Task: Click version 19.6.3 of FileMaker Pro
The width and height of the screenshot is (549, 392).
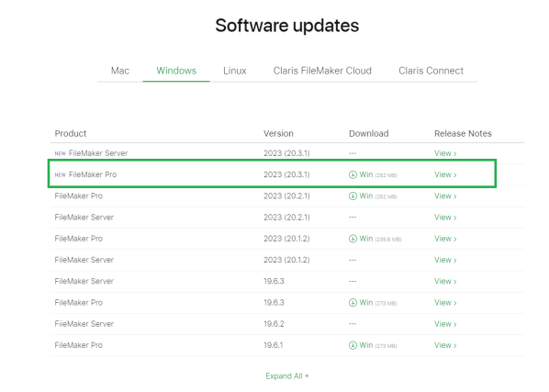Action: [274, 303]
